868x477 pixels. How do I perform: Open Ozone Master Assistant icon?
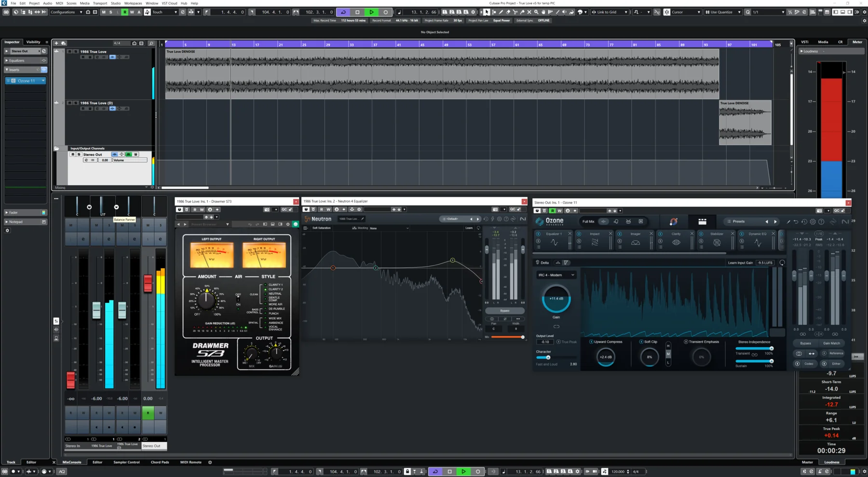[673, 221]
